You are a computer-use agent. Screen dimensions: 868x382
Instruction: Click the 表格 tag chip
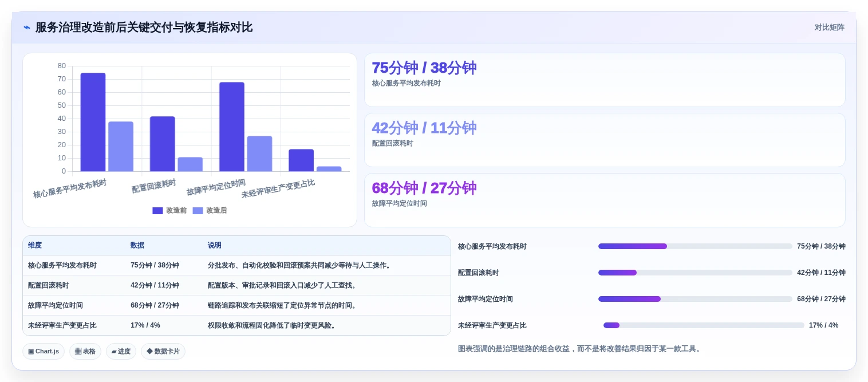(x=85, y=352)
